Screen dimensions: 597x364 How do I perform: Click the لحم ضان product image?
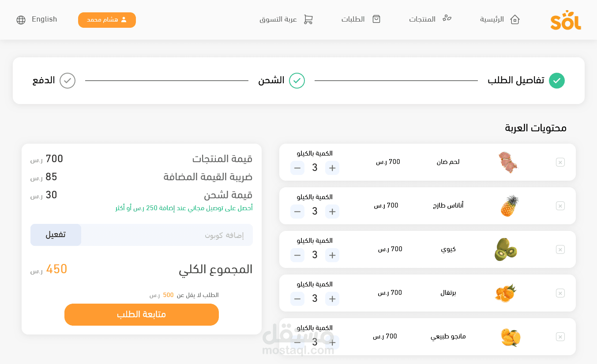(x=507, y=162)
